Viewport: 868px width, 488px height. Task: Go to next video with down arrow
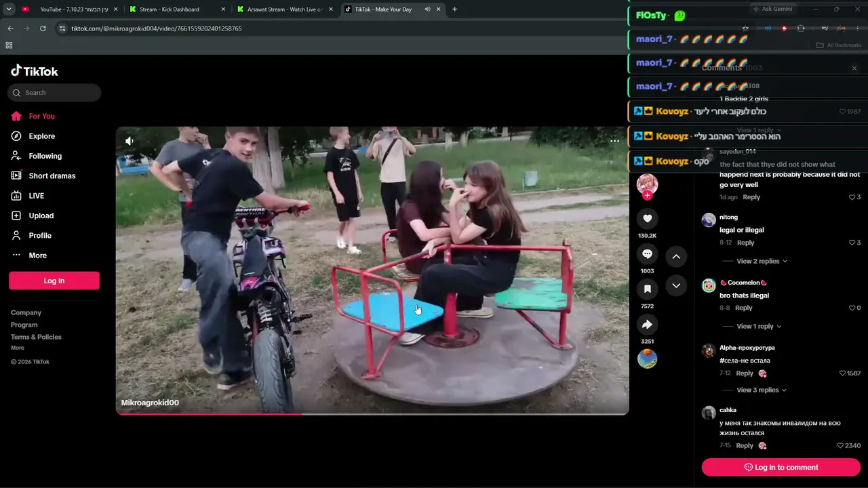tap(676, 286)
